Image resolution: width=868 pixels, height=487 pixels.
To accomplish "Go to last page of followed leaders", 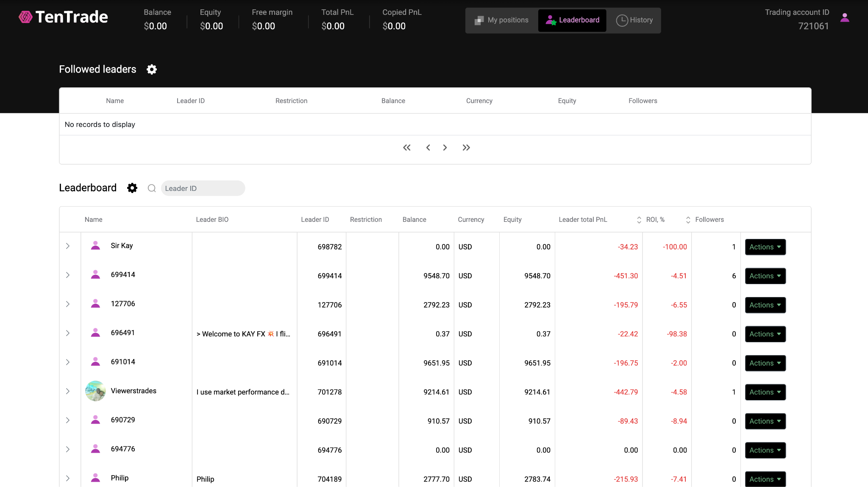I will (466, 148).
